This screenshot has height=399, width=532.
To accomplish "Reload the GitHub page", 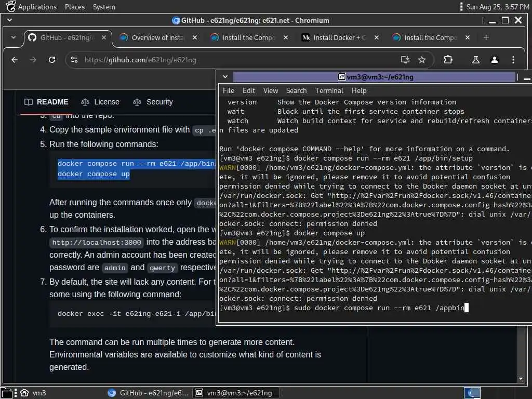I will tap(52, 60).
